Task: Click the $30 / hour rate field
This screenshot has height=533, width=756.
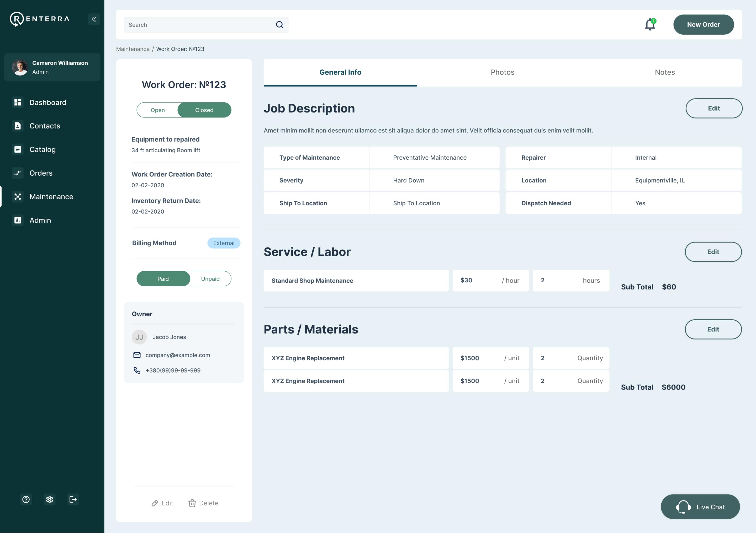Action: pyautogui.click(x=491, y=281)
